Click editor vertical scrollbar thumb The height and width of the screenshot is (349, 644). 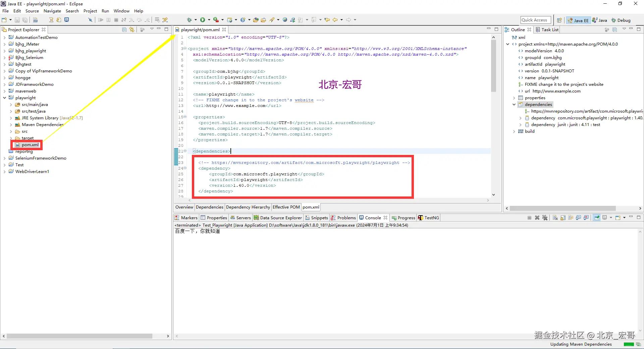point(493,66)
